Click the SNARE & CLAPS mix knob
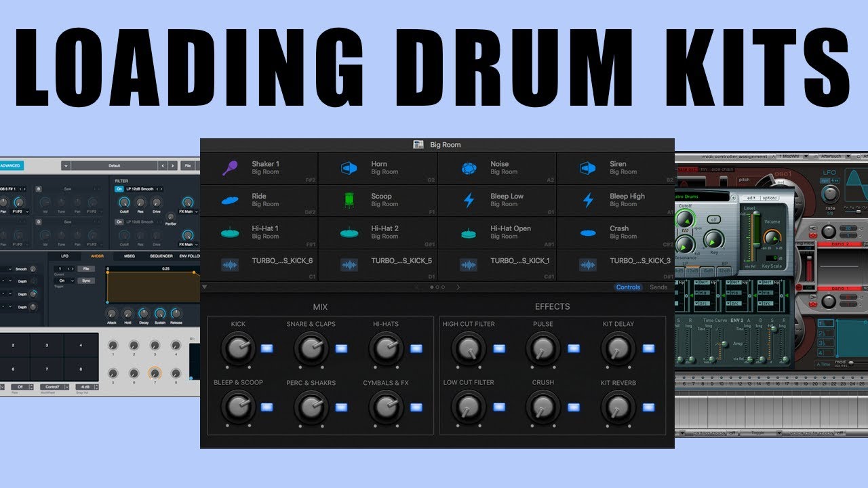The height and width of the screenshot is (488, 868). click(x=311, y=349)
